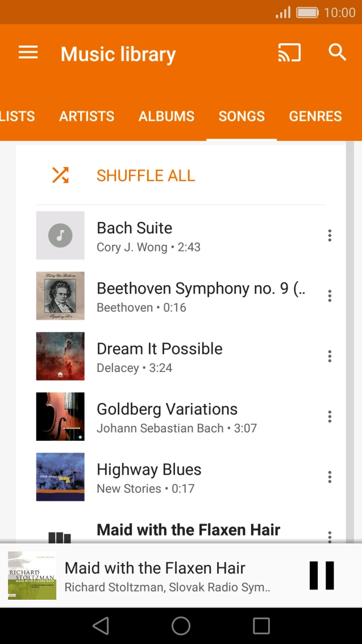The width and height of the screenshot is (362, 644).
Task: Pause the Maid with the Flaxen Hair playback
Action: tap(322, 575)
